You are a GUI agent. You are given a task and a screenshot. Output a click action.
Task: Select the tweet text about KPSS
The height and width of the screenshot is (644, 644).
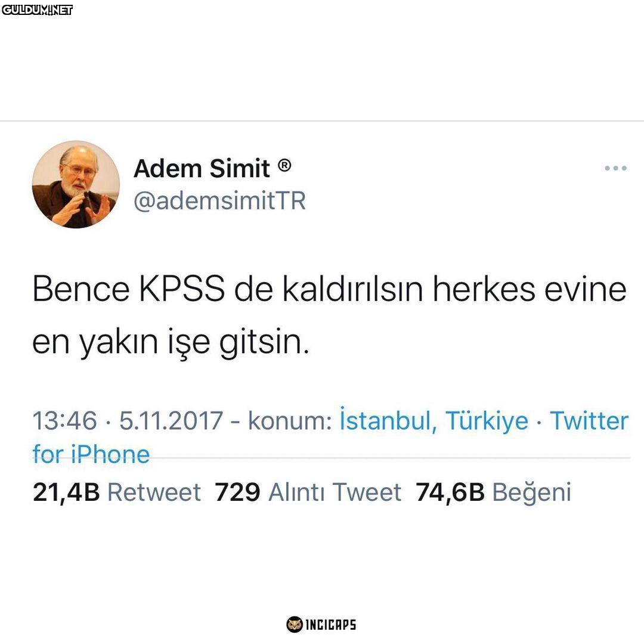click(329, 315)
